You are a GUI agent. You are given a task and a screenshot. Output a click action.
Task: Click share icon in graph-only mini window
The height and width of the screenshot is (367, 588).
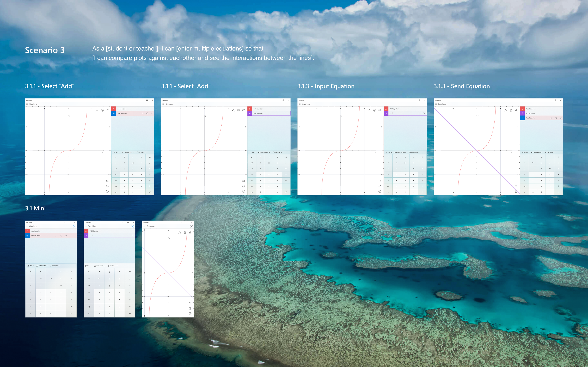[190, 233]
